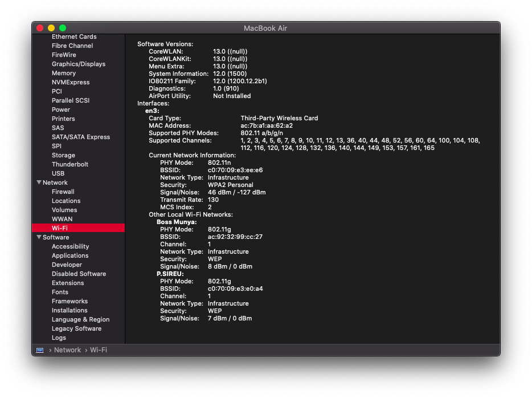Select Installations in sidebar
Image resolution: width=532 pixels, height=398 pixels.
tap(69, 311)
